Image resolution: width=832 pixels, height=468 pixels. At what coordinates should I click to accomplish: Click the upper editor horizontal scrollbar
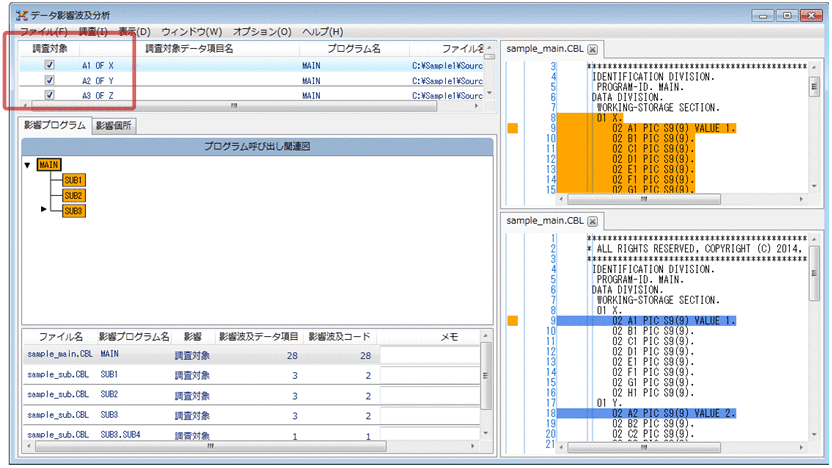coord(644,199)
